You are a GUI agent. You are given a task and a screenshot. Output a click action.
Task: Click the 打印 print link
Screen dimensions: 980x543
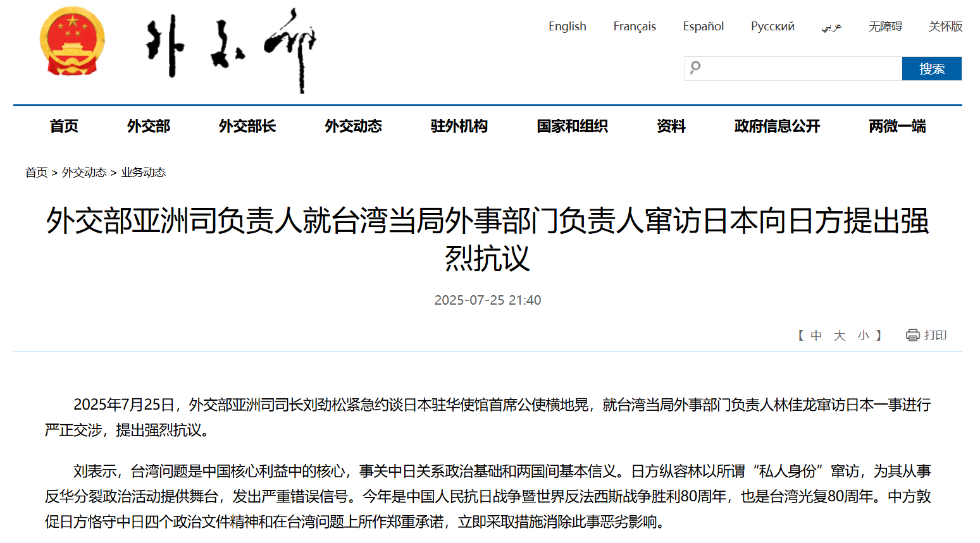[x=935, y=336]
